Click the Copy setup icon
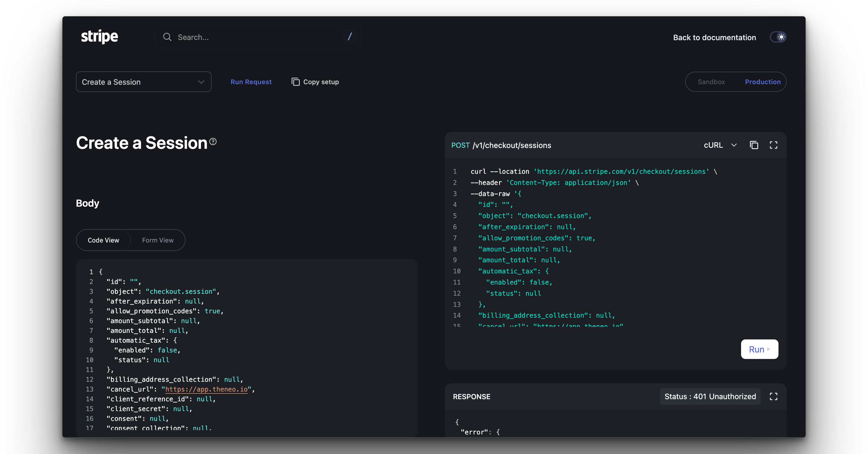Viewport: 868px width, 454px height. [295, 82]
